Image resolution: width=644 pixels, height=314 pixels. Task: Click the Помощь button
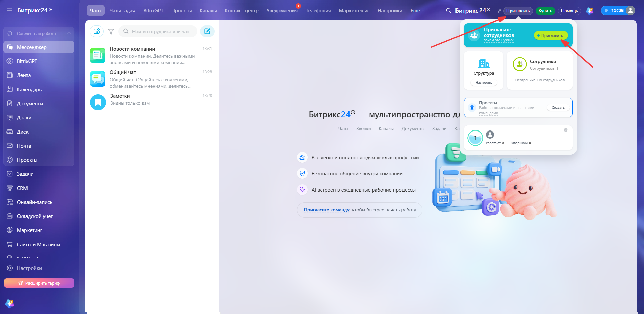(570, 11)
